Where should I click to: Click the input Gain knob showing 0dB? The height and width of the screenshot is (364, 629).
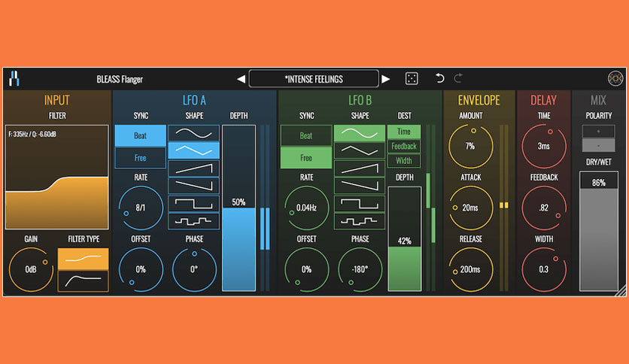pos(31,269)
